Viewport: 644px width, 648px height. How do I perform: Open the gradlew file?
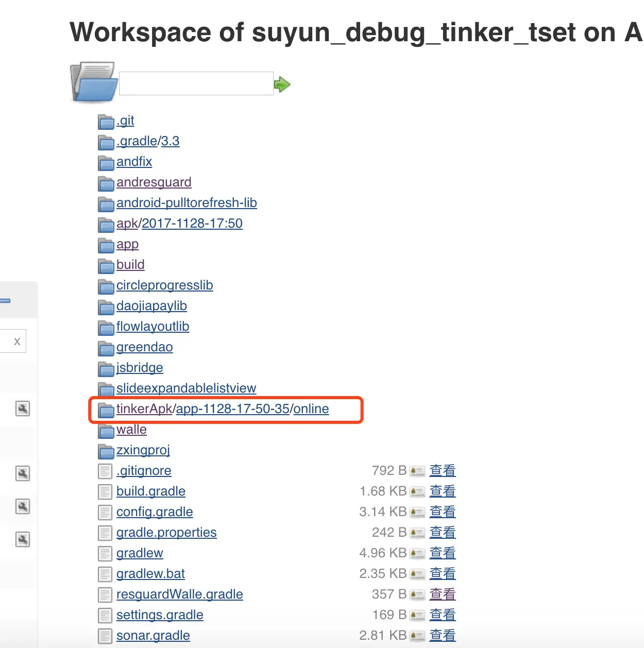point(140,553)
